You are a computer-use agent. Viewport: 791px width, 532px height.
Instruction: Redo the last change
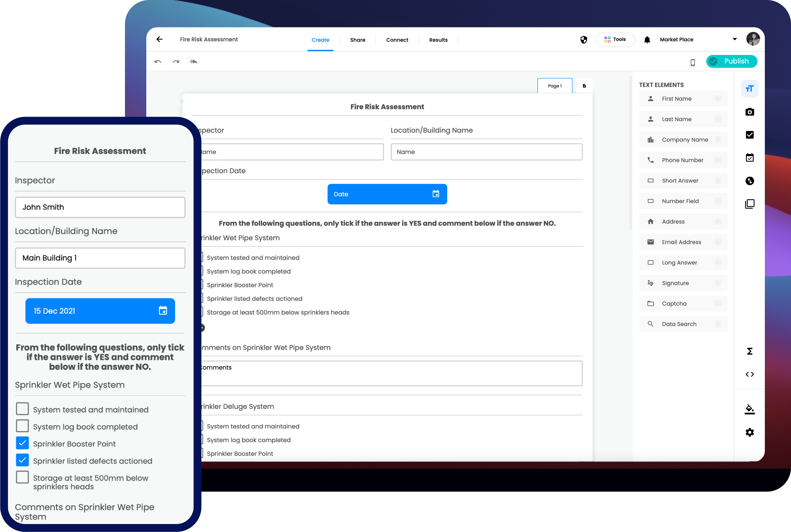[176, 62]
